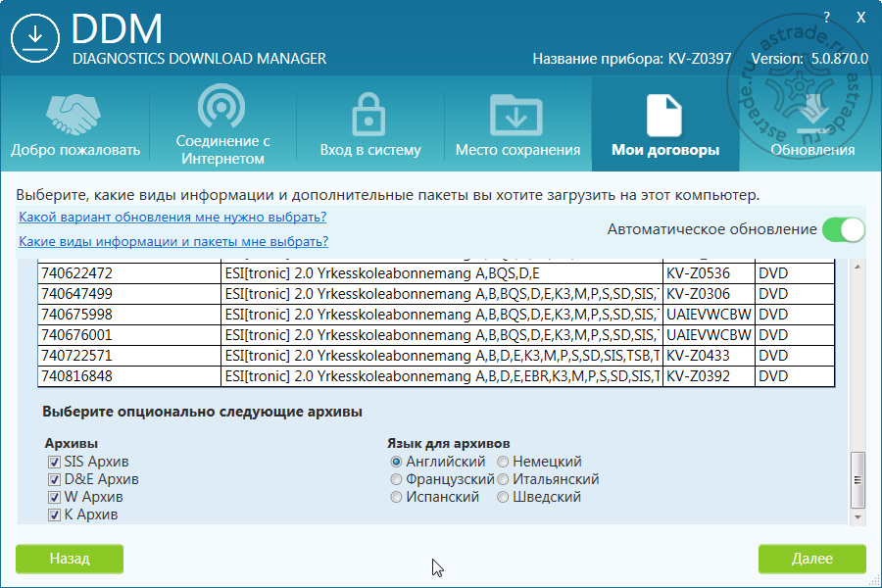The image size is (882, 588).
Task: Click device cell KV-Z0433
Action: (709, 356)
